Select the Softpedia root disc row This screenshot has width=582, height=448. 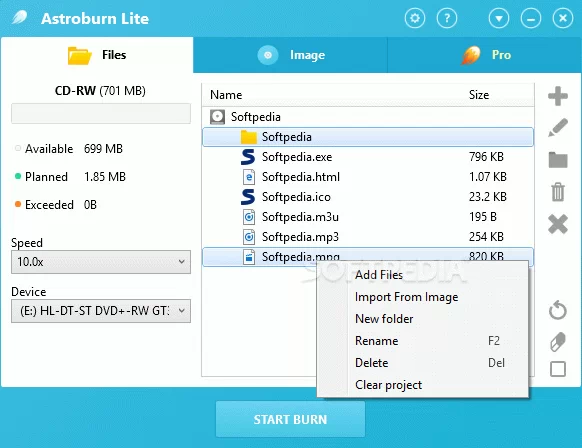368,117
